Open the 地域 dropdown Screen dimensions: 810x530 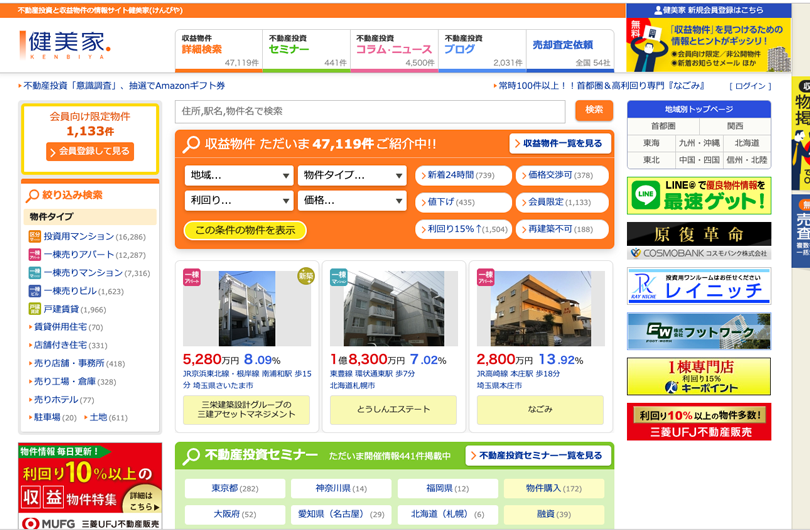tap(239, 176)
